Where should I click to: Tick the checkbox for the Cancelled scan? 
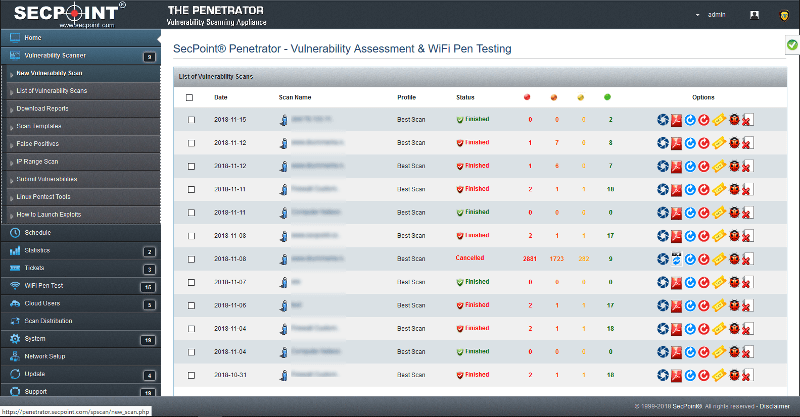191,259
